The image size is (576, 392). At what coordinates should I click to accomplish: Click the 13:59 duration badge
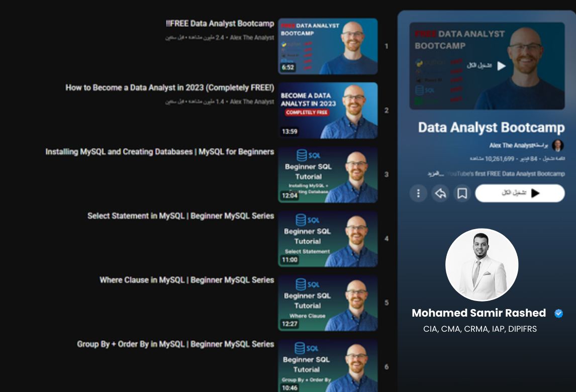point(290,132)
